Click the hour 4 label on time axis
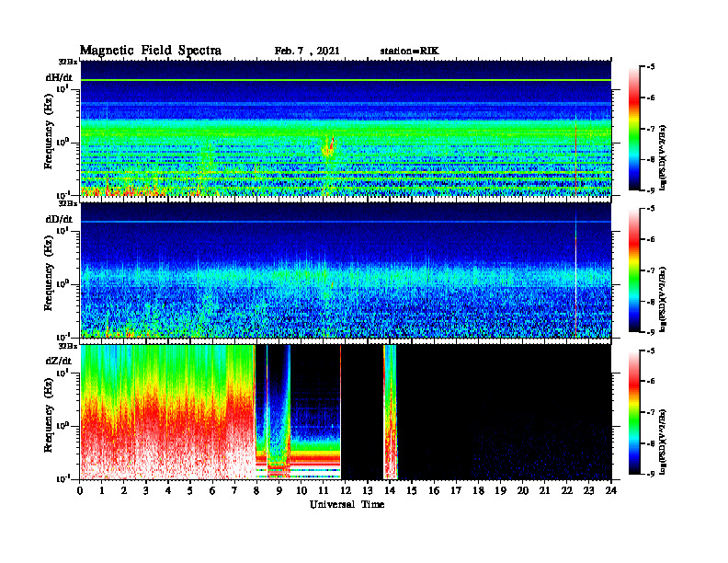728x563 pixels. 168,491
